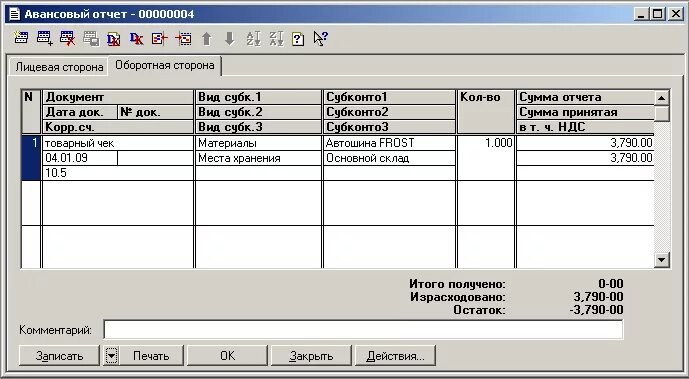The image size is (689, 379).
Task: Click the icon with arrow into dashed box
Action: pyautogui.click(x=183, y=39)
